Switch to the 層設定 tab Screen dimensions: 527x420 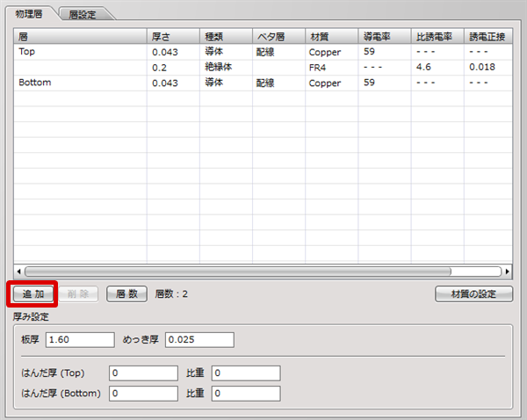coord(89,14)
